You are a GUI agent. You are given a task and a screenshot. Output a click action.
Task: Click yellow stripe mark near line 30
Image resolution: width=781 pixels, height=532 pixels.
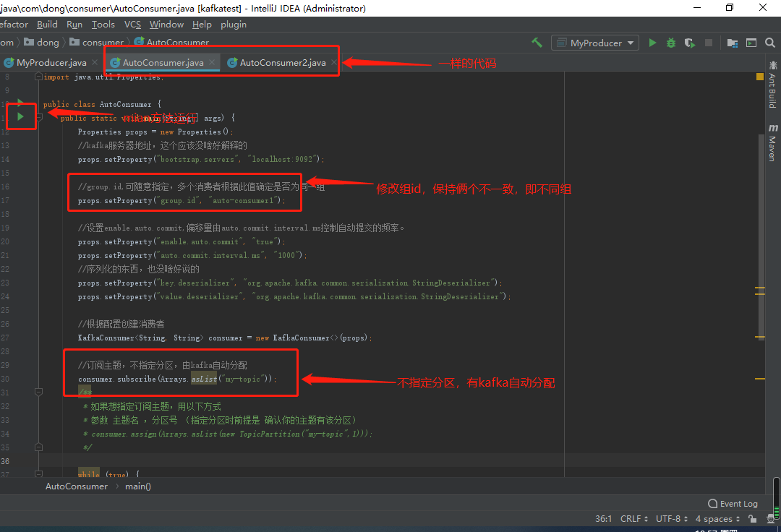[759, 379]
